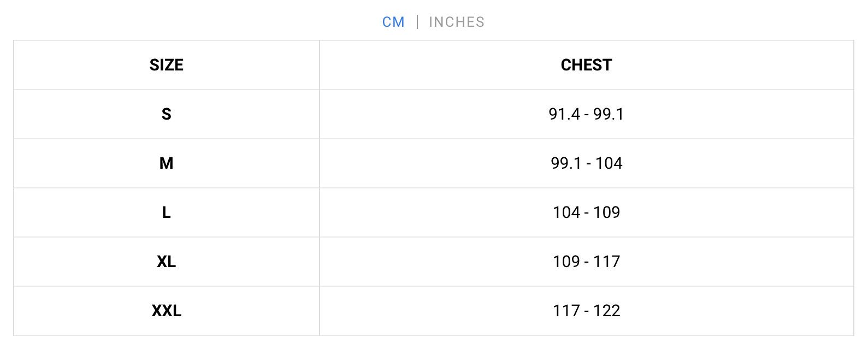Select the M size label
The image size is (868, 355).
[x=167, y=163]
